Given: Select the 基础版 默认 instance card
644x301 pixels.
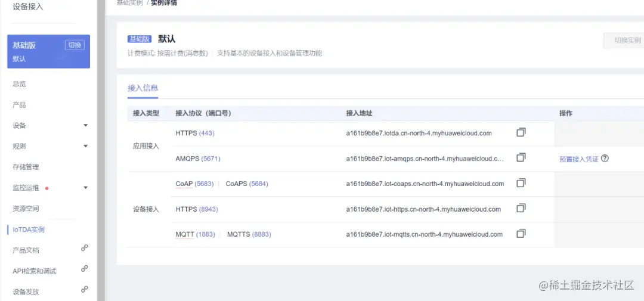Looking at the screenshot, I should pos(48,51).
